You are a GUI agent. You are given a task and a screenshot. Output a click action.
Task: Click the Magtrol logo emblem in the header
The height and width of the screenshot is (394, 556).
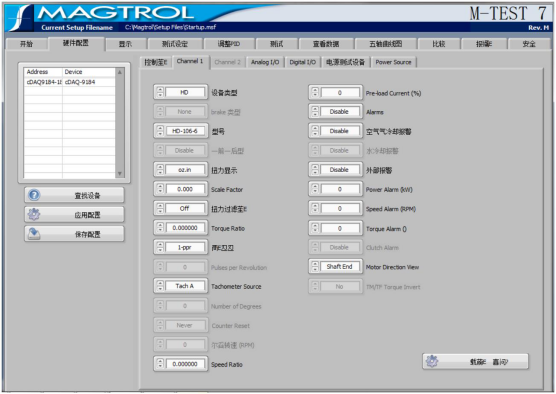click(x=20, y=18)
